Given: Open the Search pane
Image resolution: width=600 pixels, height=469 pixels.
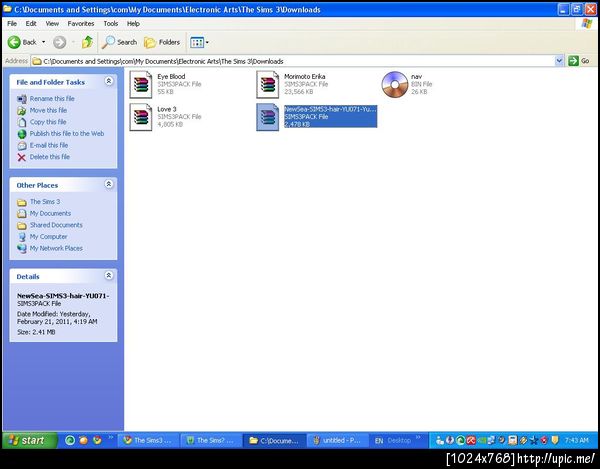Looking at the screenshot, I should click(x=119, y=42).
